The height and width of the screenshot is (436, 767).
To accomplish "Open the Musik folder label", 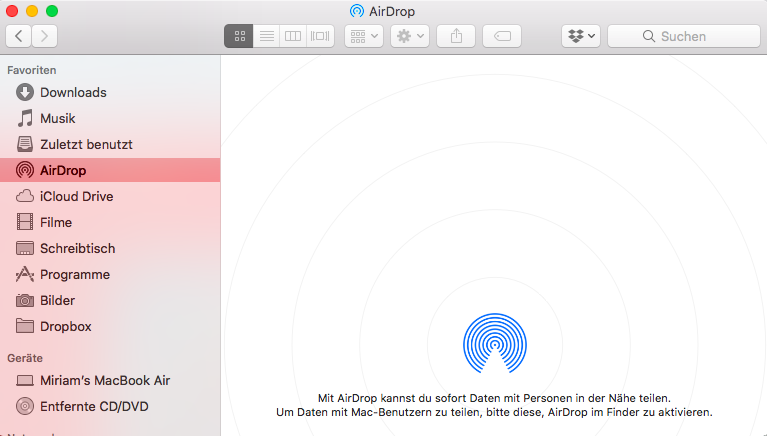I will click(58, 118).
